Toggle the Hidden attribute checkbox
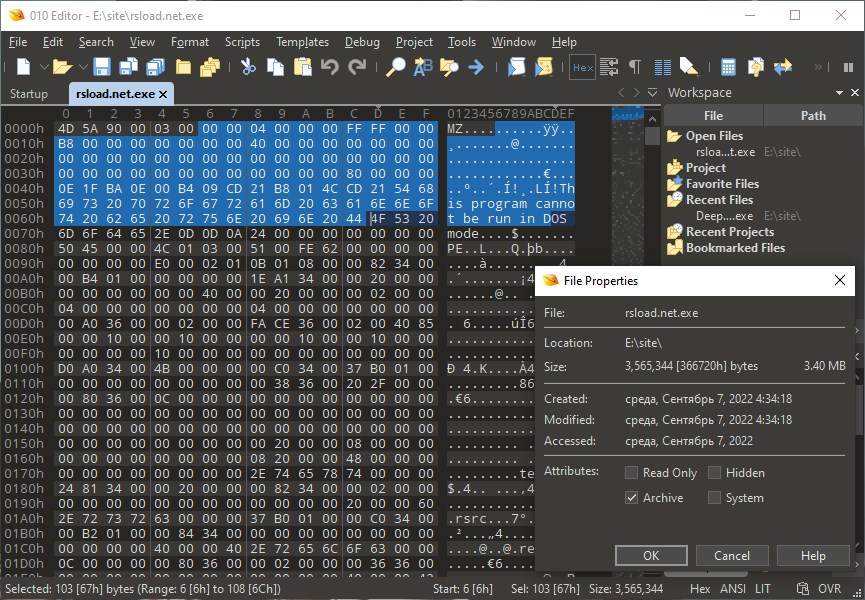This screenshot has width=865, height=600. (x=714, y=473)
